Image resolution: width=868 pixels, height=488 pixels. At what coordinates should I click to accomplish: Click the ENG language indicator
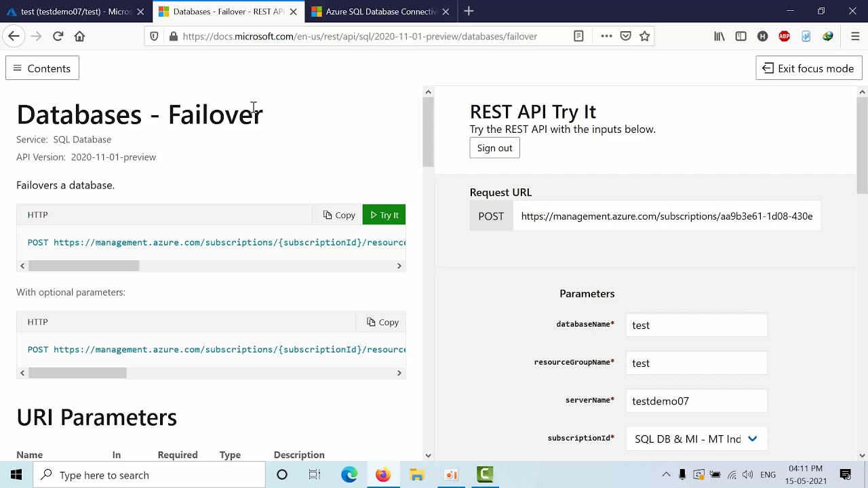tap(768, 475)
